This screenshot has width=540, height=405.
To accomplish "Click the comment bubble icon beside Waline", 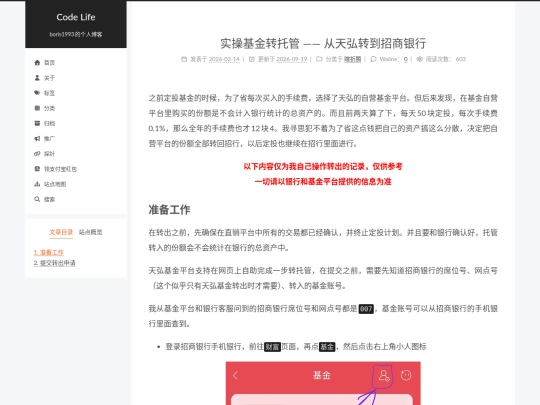I will tap(373, 59).
